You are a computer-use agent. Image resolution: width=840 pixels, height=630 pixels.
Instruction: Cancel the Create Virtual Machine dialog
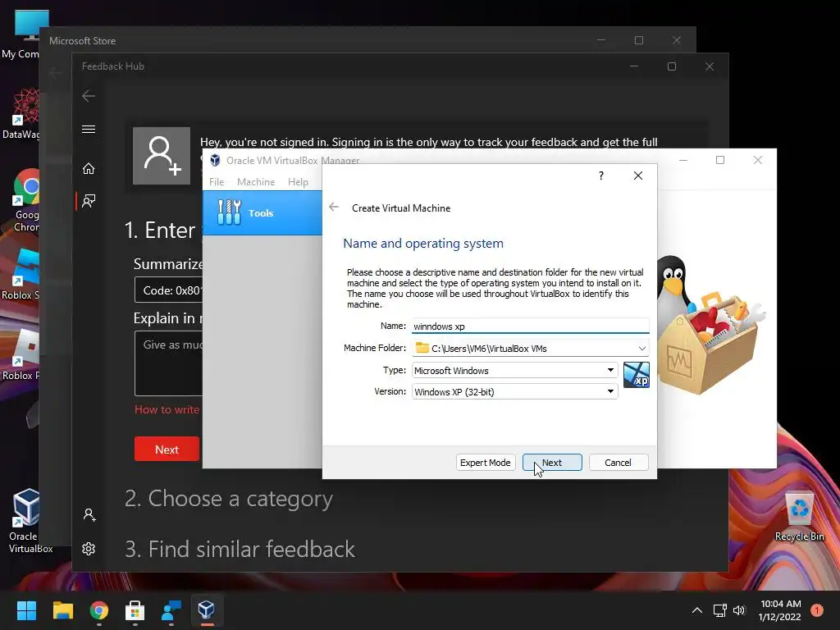pos(619,463)
